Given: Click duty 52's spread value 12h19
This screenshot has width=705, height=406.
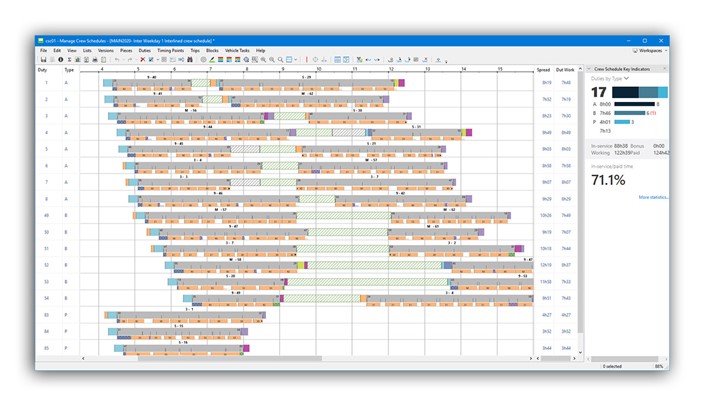Looking at the screenshot, I should pyautogui.click(x=545, y=265).
